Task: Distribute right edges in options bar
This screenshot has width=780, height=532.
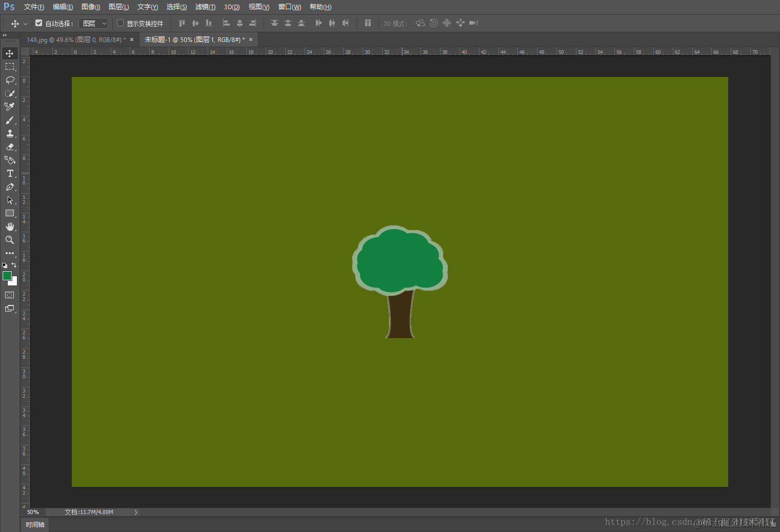Action: [x=345, y=23]
